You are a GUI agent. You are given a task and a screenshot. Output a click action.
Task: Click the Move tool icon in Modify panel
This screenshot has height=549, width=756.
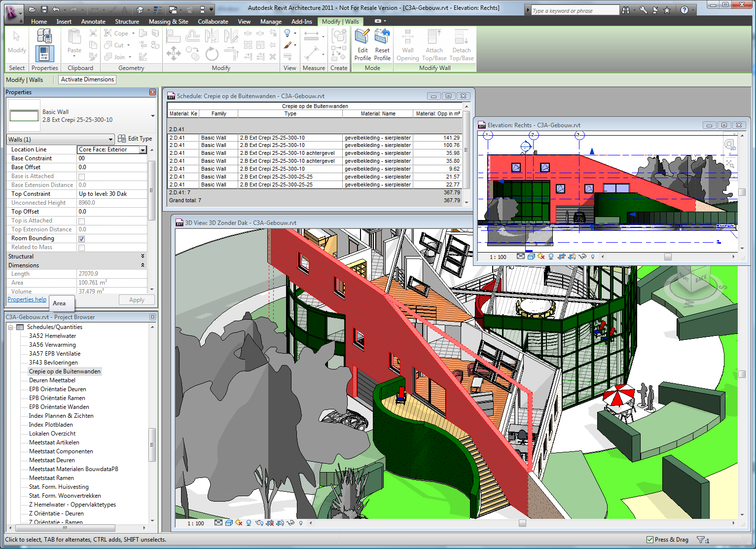click(173, 53)
